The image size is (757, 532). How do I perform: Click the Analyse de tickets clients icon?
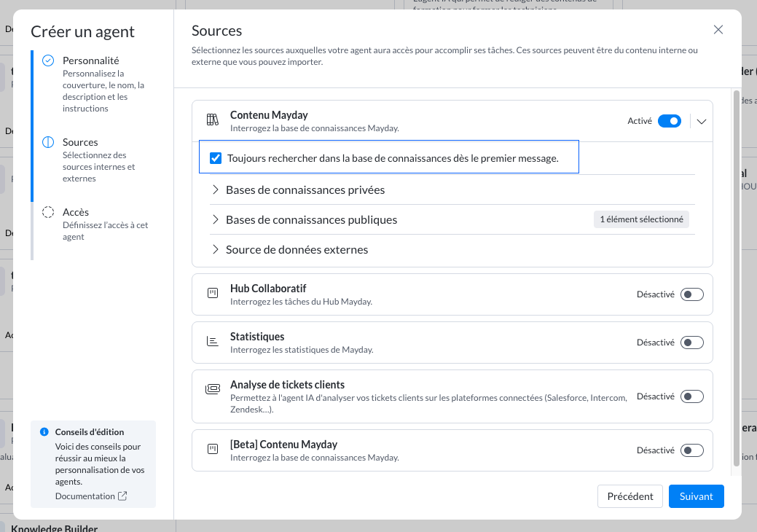coord(212,389)
